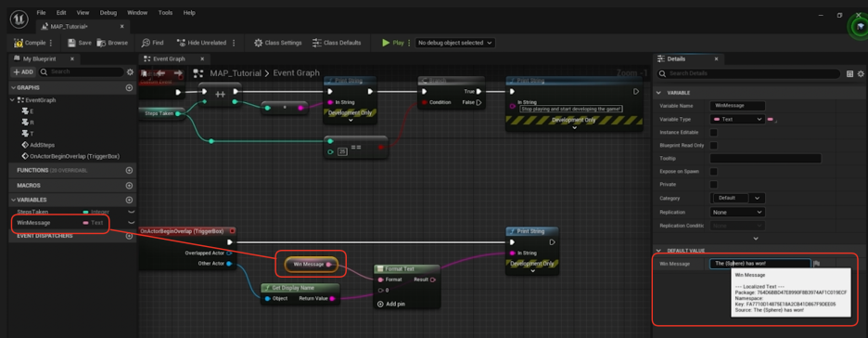Edit the 25 value in equals node
The height and width of the screenshot is (338, 868).
click(x=342, y=152)
